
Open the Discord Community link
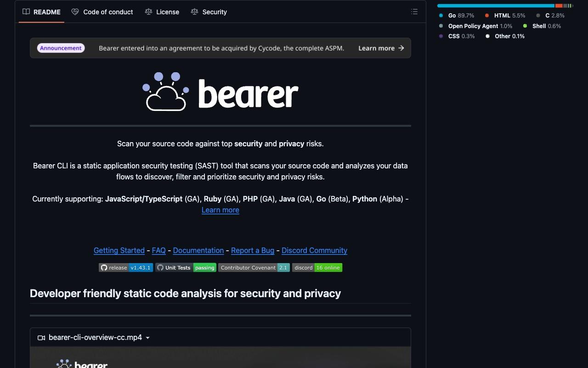point(314,250)
